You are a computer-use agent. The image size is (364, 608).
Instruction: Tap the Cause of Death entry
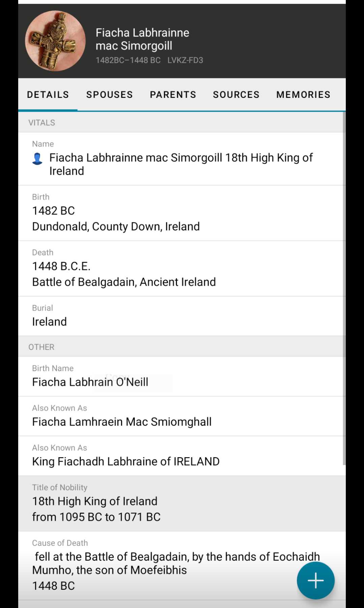[x=162, y=565]
